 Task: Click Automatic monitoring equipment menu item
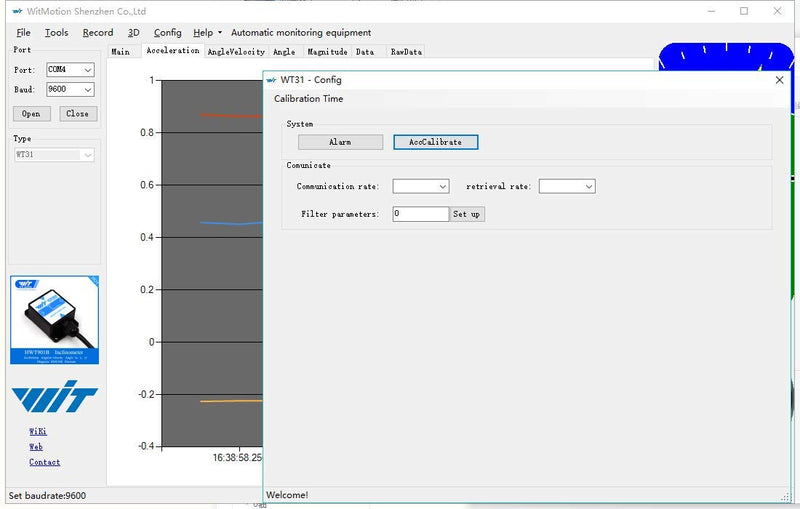pos(301,33)
